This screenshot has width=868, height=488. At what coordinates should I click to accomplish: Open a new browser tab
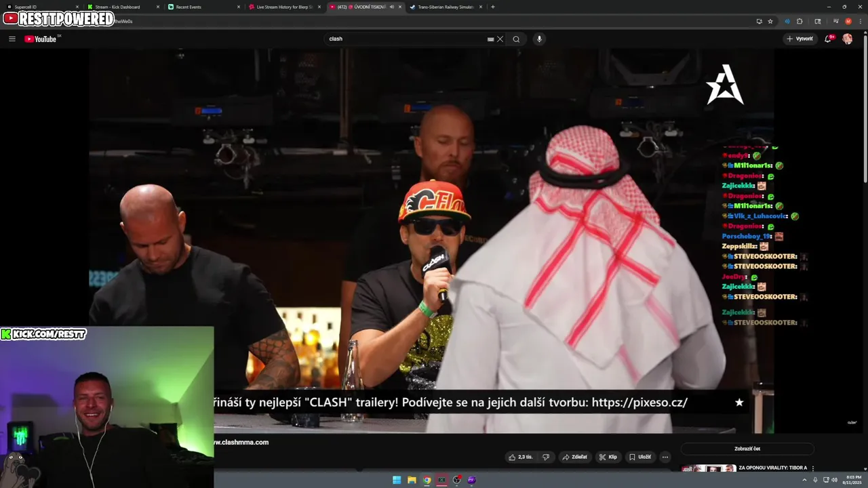click(493, 7)
